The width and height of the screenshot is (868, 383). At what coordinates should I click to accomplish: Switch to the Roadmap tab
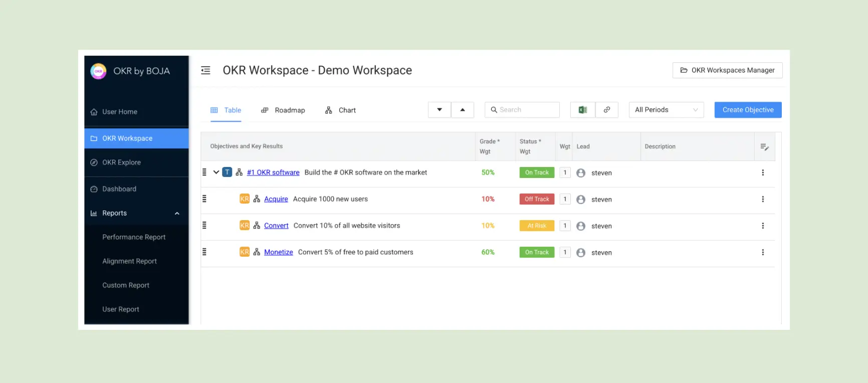283,110
